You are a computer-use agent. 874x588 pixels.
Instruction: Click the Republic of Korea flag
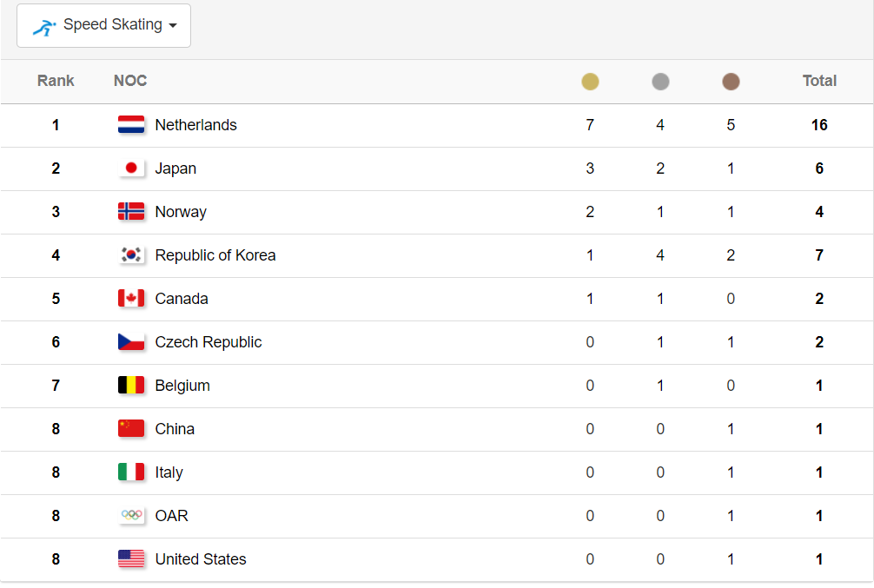click(x=131, y=254)
